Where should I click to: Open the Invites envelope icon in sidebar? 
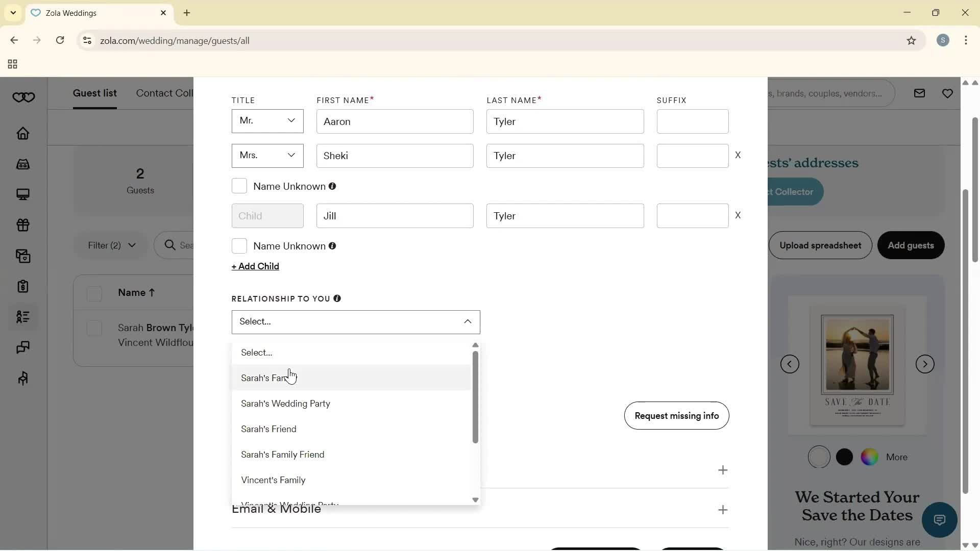click(23, 256)
